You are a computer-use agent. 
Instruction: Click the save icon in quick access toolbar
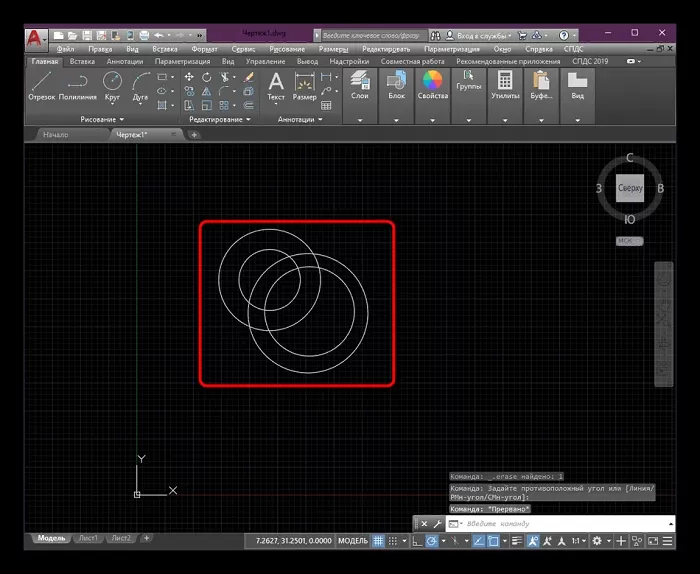tap(87, 35)
